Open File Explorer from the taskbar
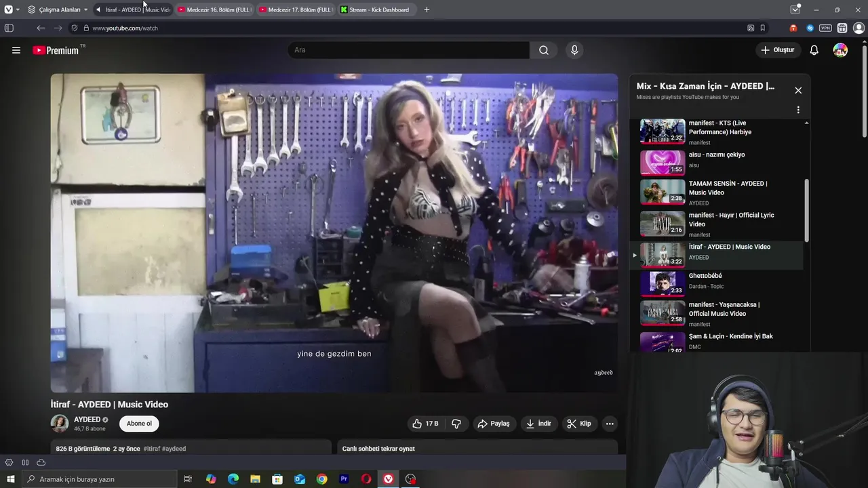 point(255,479)
